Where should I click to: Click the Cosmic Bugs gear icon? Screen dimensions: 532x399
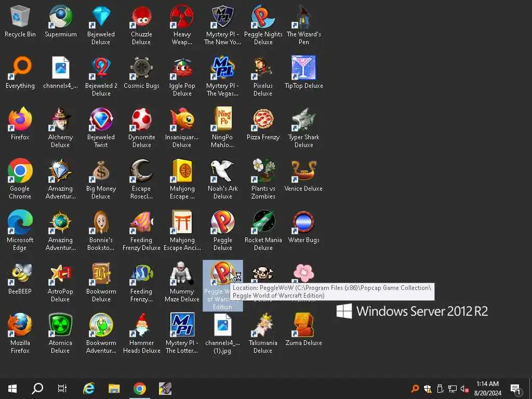(141, 68)
